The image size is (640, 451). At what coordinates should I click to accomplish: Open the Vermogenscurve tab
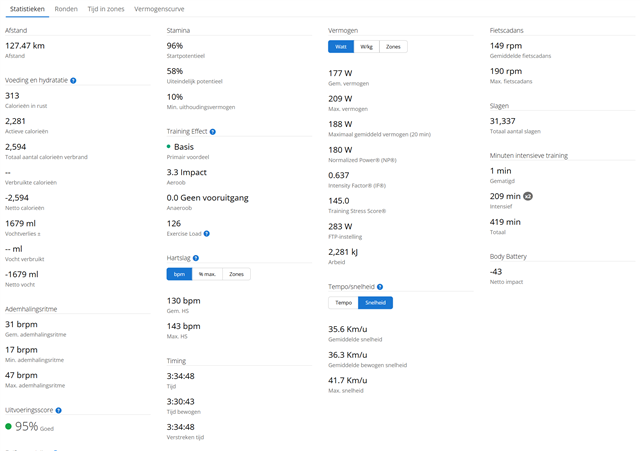[x=160, y=8]
